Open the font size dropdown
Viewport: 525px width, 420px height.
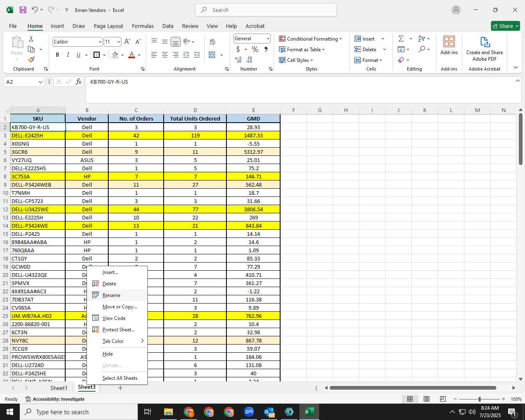click(x=119, y=42)
